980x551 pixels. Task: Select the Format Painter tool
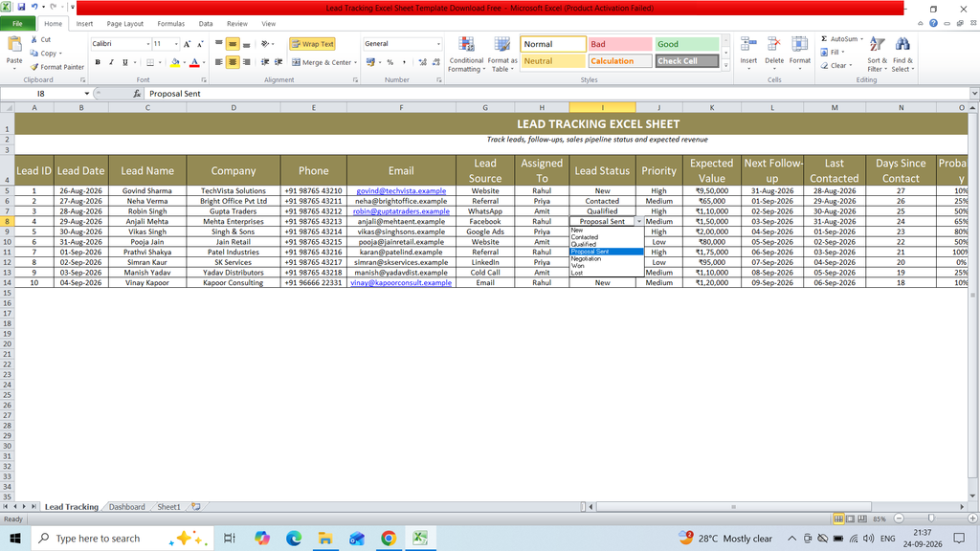coord(56,67)
